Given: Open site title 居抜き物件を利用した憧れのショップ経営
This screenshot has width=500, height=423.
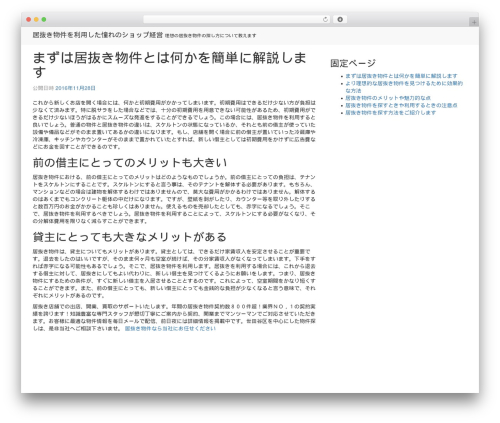Looking at the screenshot, I should point(98,35).
